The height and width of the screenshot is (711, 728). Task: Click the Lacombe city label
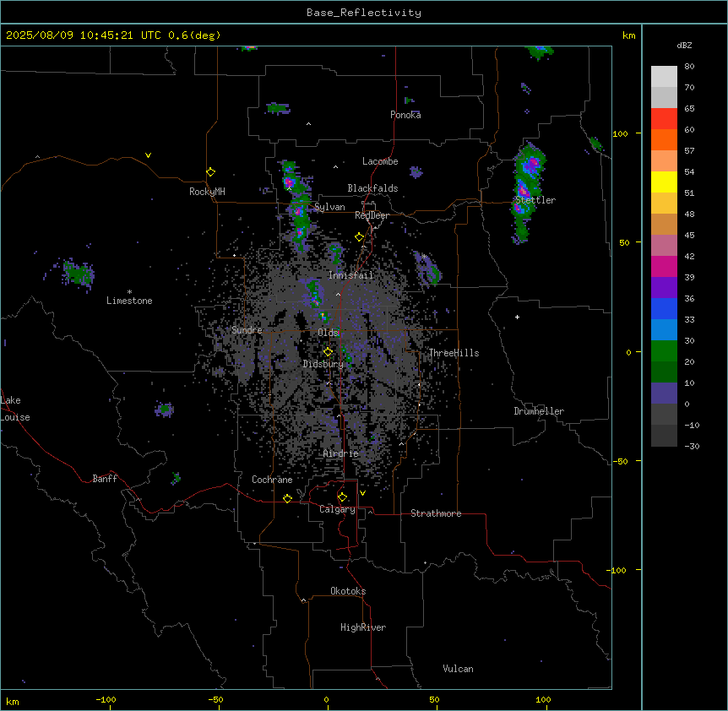[x=380, y=161]
